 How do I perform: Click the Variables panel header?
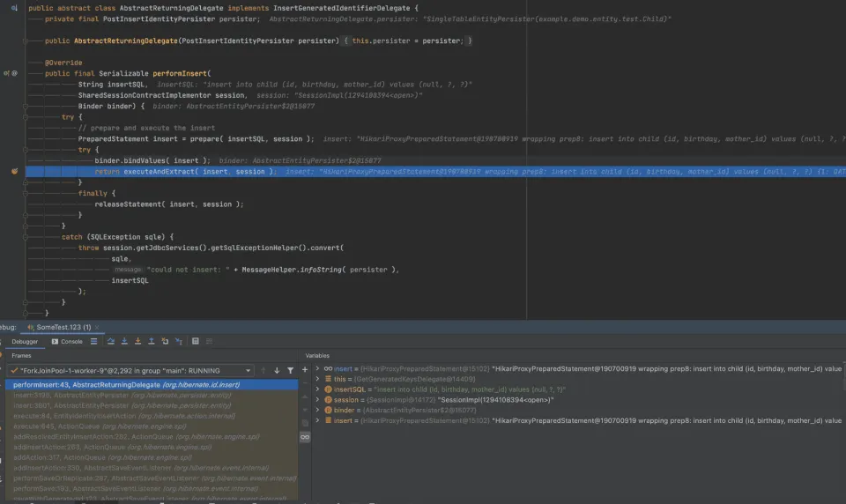(x=317, y=356)
